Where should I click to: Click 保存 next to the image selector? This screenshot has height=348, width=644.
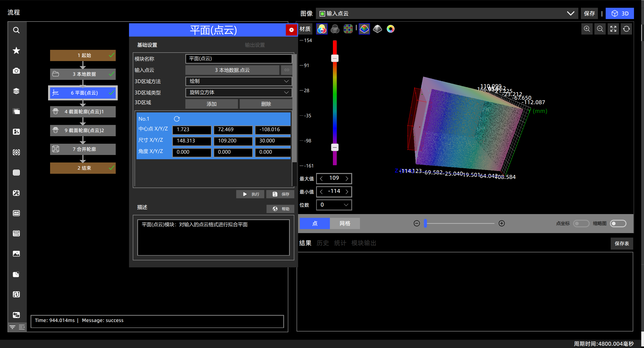click(x=589, y=14)
